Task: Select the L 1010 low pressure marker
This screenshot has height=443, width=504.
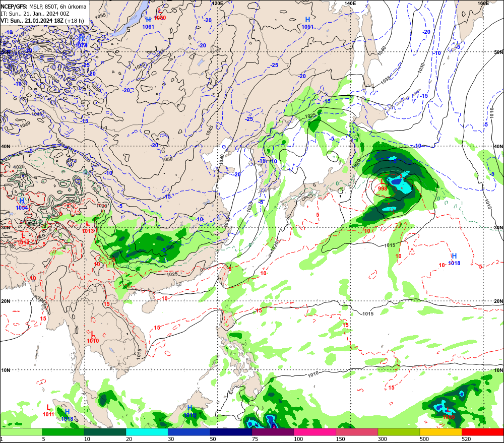Action: [x=93, y=337]
